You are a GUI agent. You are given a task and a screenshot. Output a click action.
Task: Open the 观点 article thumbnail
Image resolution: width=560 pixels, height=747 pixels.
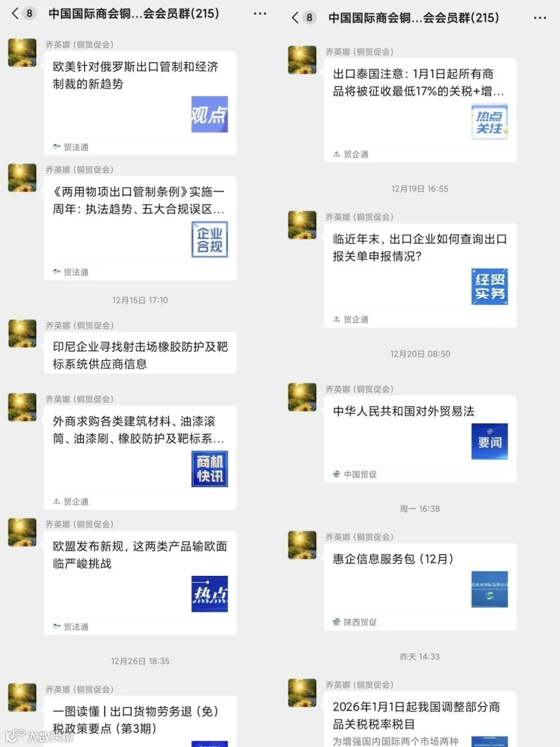click(x=210, y=115)
